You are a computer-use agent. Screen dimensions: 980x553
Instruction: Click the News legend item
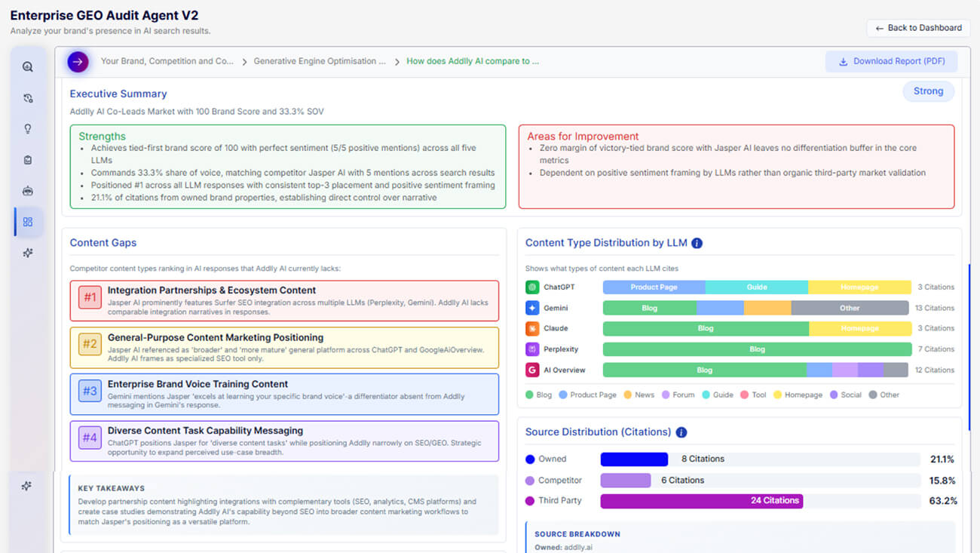(x=639, y=395)
